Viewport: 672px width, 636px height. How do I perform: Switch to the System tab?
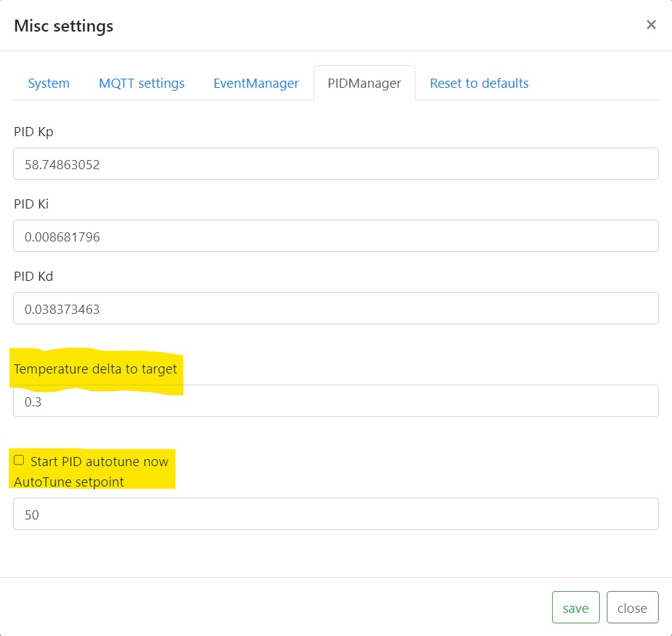coord(48,84)
